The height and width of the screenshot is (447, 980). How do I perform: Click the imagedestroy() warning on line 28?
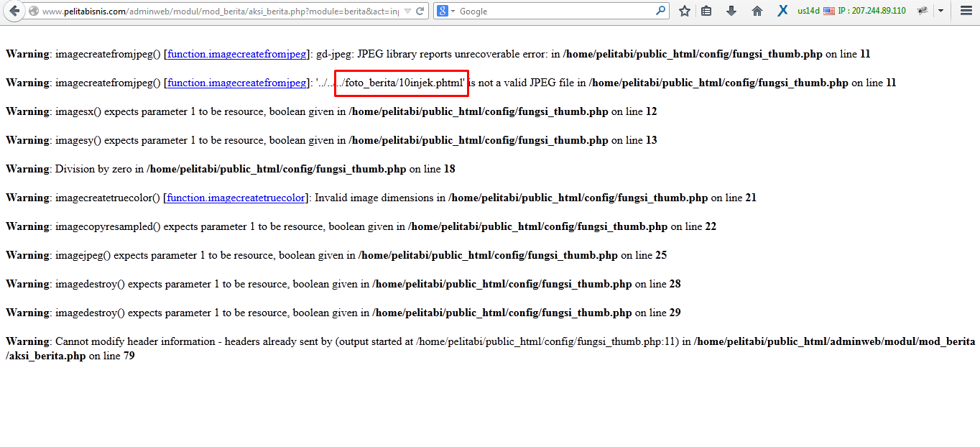pos(343,284)
